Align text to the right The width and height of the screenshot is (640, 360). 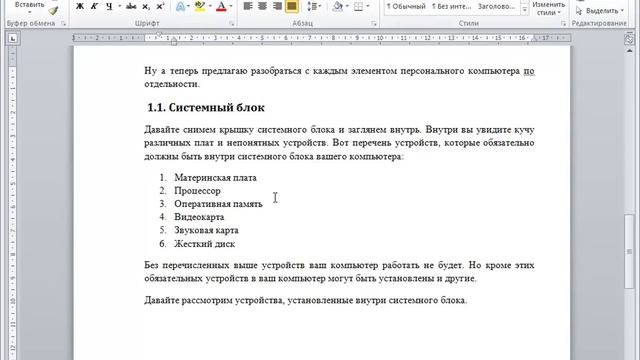click(277, 6)
